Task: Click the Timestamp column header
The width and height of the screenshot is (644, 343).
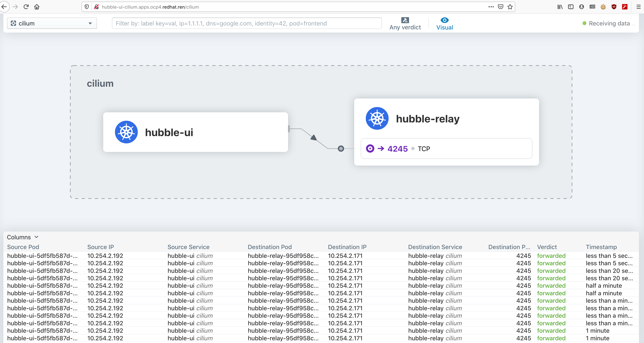Action: click(601, 247)
